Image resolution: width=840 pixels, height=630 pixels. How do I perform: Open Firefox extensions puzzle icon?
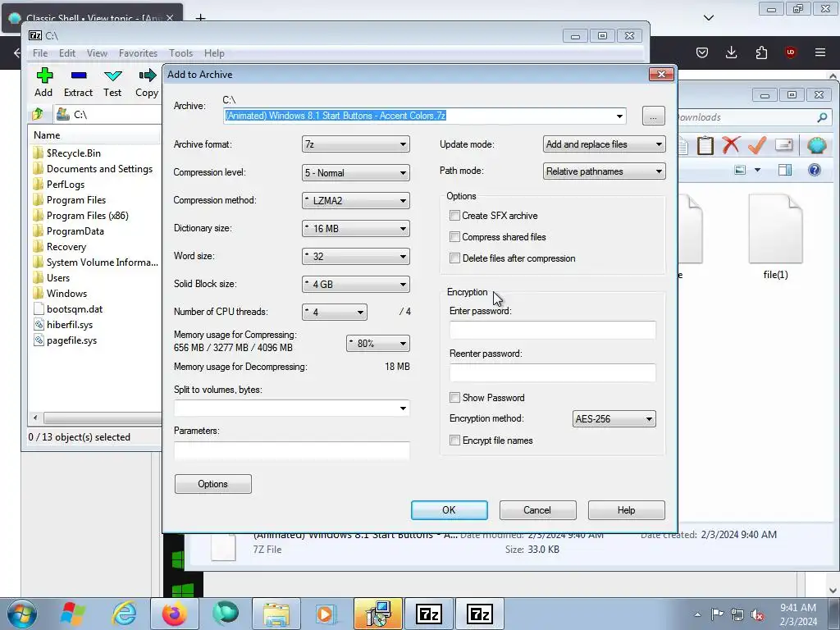(x=761, y=52)
